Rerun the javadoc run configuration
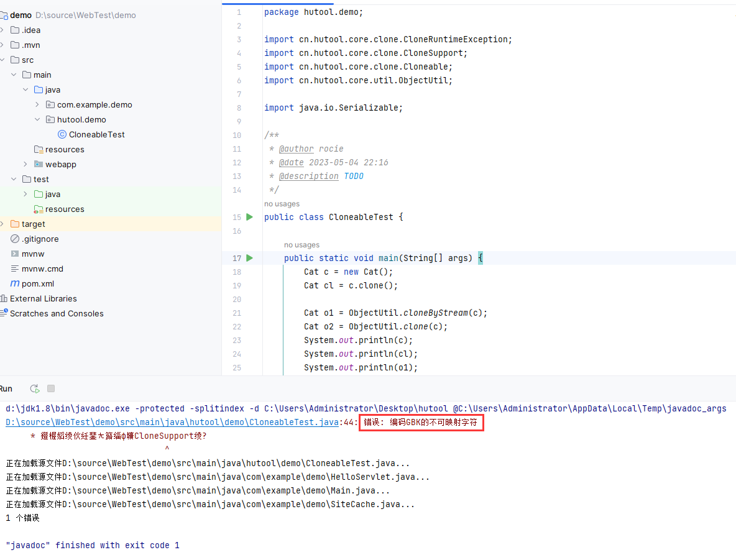 point(34,388)
